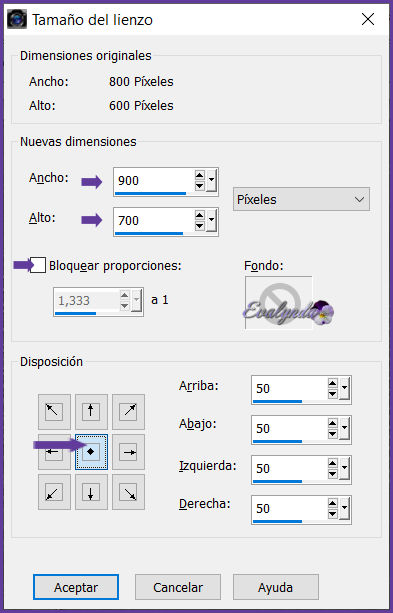The width and height of the screenshot is (393, 613).
Task: Click the Aceptar button
Action: (76, 587)
